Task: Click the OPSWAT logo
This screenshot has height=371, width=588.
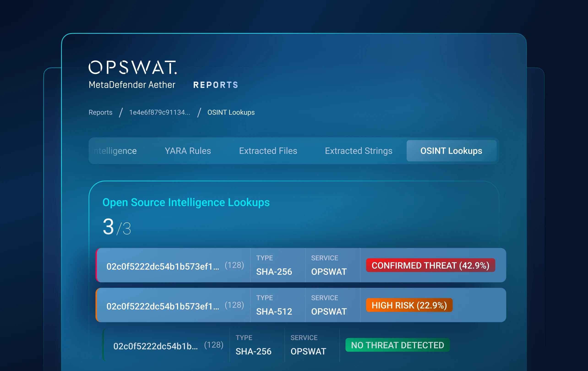Action: tap(132, 67)
